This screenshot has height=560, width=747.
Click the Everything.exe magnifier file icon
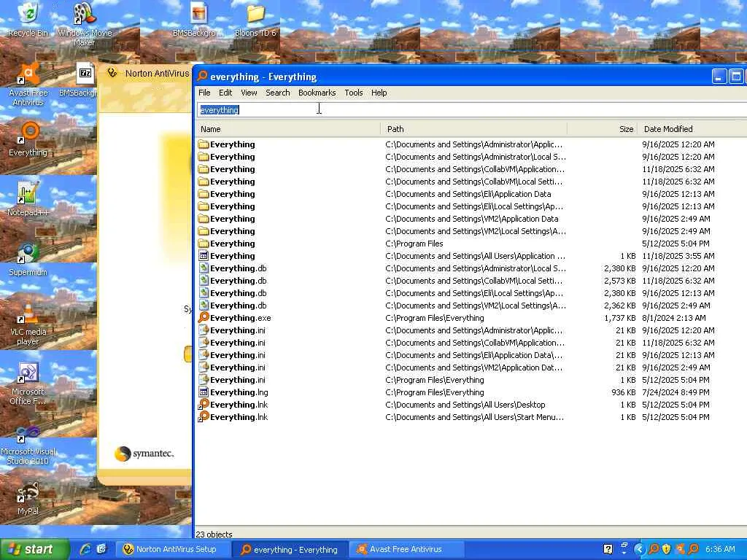[x=204, y=318]
